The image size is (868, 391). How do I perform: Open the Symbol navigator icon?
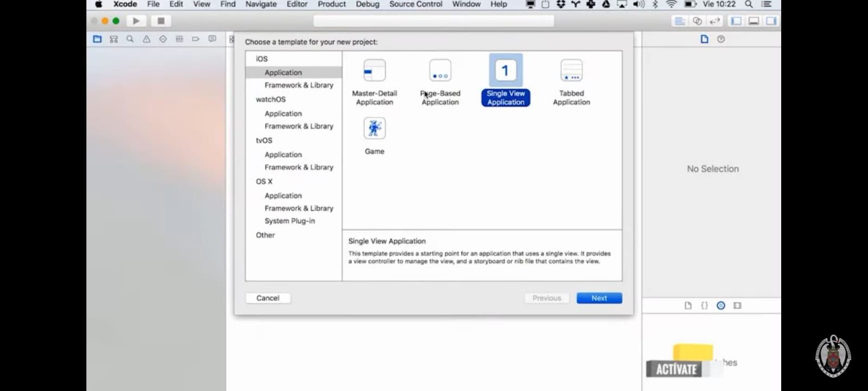113,39
